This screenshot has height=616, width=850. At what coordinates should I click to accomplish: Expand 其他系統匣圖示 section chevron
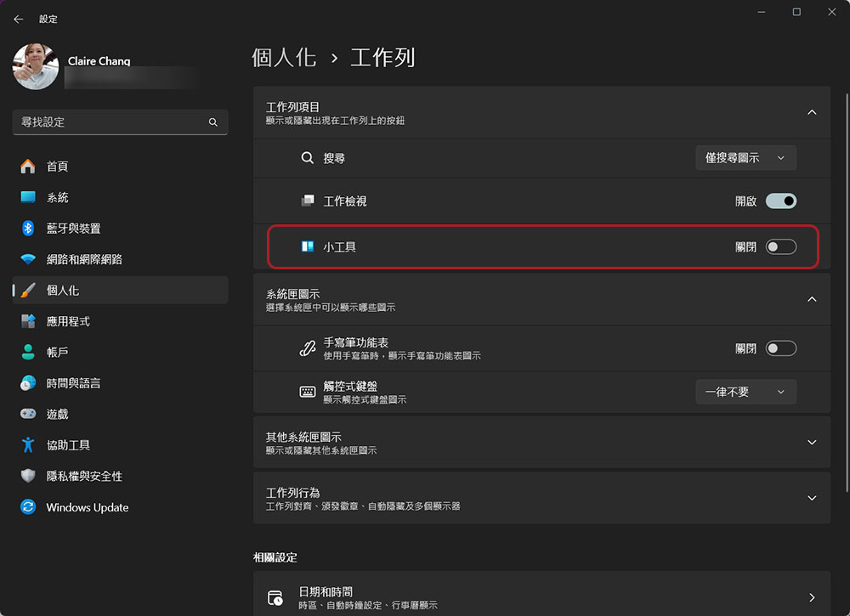coord(812,443)
